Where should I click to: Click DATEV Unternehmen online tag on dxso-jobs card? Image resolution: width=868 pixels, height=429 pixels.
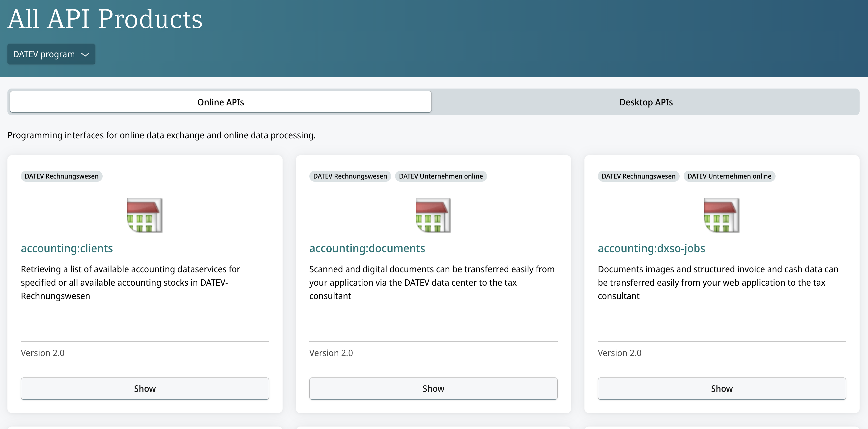(729, 176)
